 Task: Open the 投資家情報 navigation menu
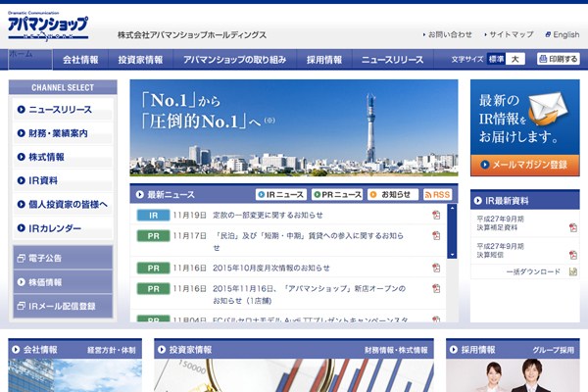pos(140,60)
